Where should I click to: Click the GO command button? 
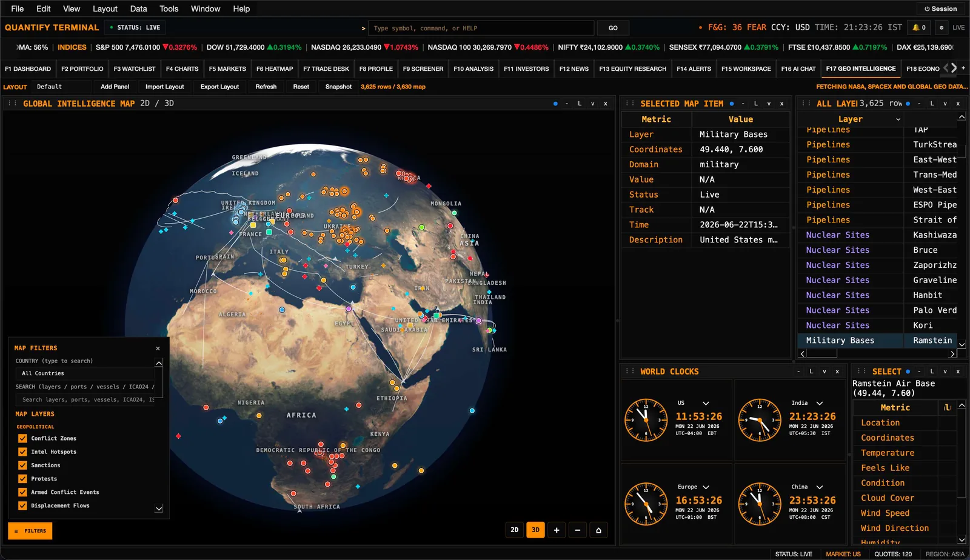point(613,28)
